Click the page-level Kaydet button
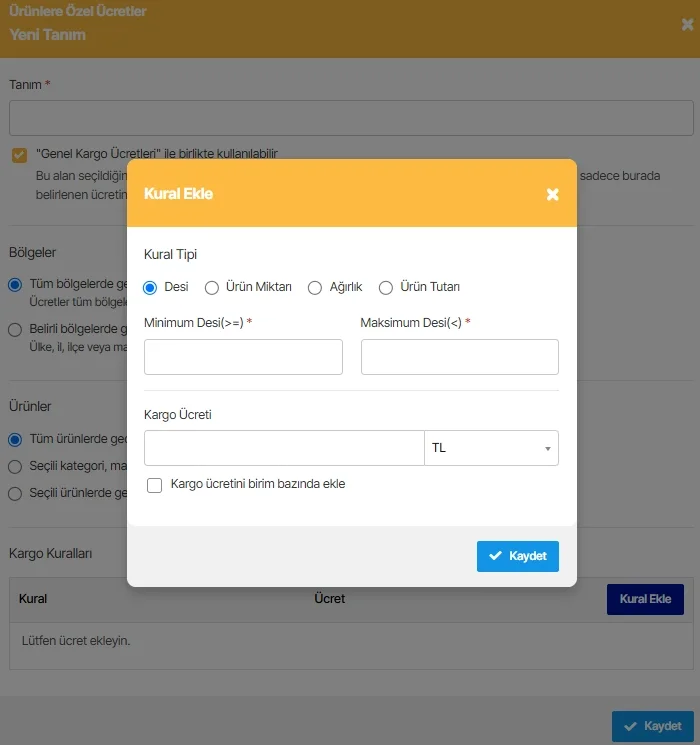The width and height of the screenshot is (700, 745). 652,726
